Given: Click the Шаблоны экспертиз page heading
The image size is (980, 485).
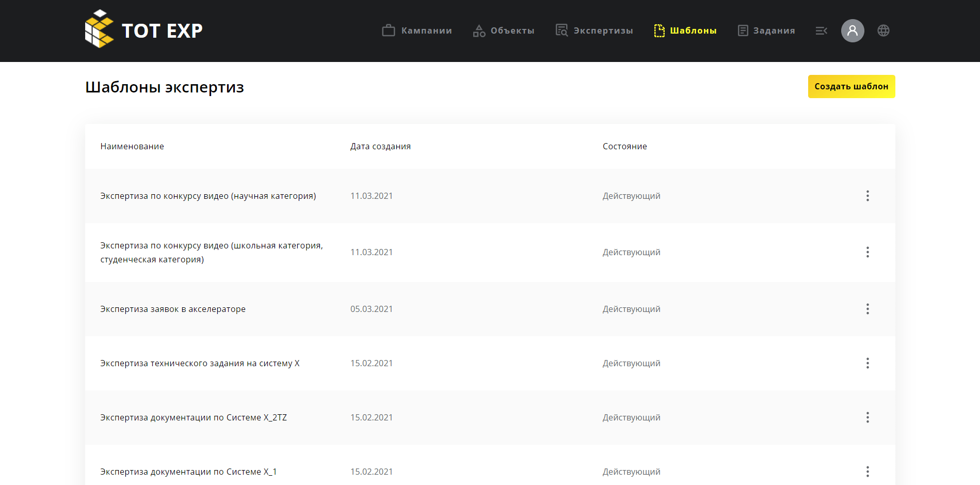Looking at the screenshot, I should (165, 87).
